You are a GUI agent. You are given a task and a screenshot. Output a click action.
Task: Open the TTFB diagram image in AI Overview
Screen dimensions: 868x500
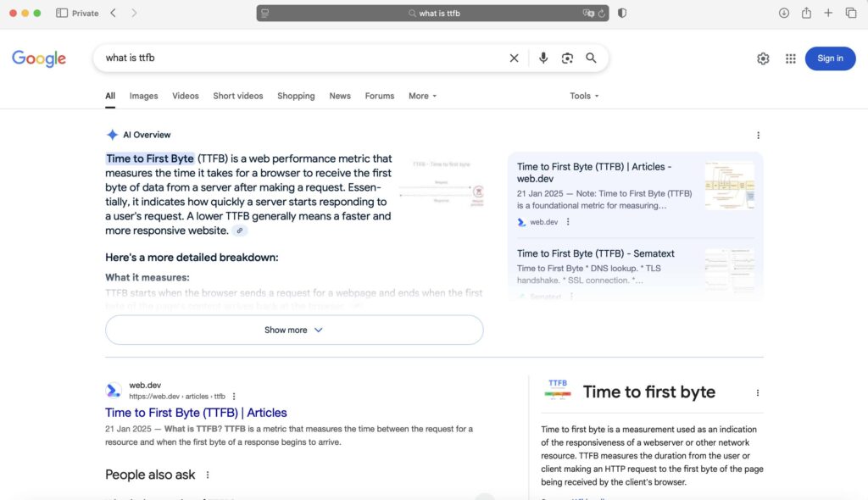442,185
